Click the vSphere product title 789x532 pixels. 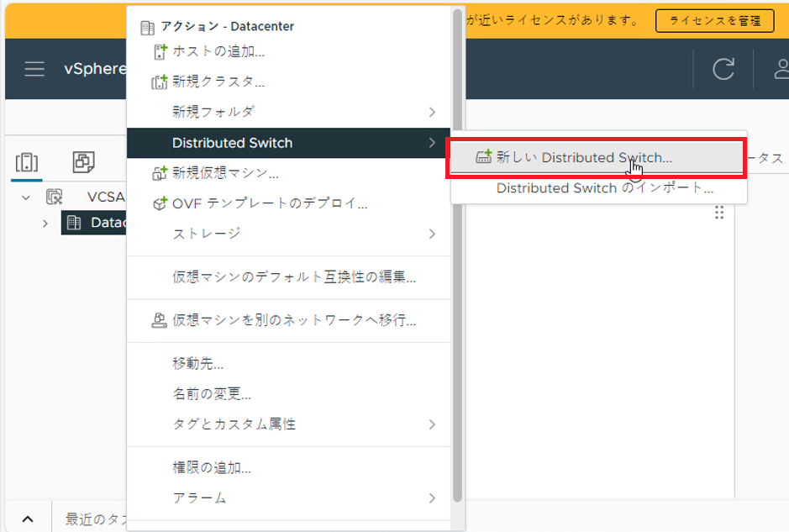pos(95,68)
